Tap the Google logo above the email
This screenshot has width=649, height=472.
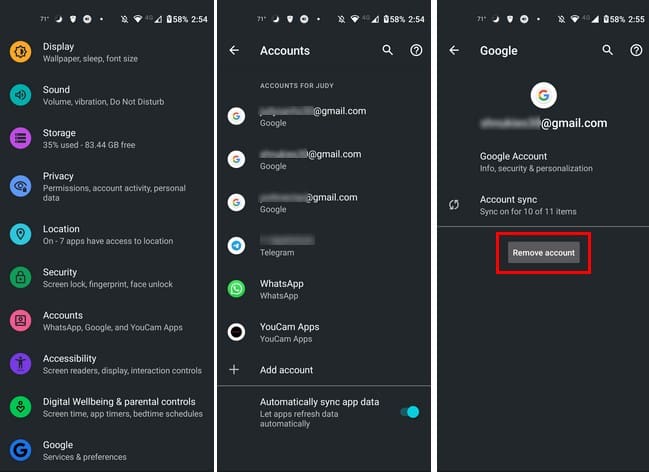(x=543, y=95)
